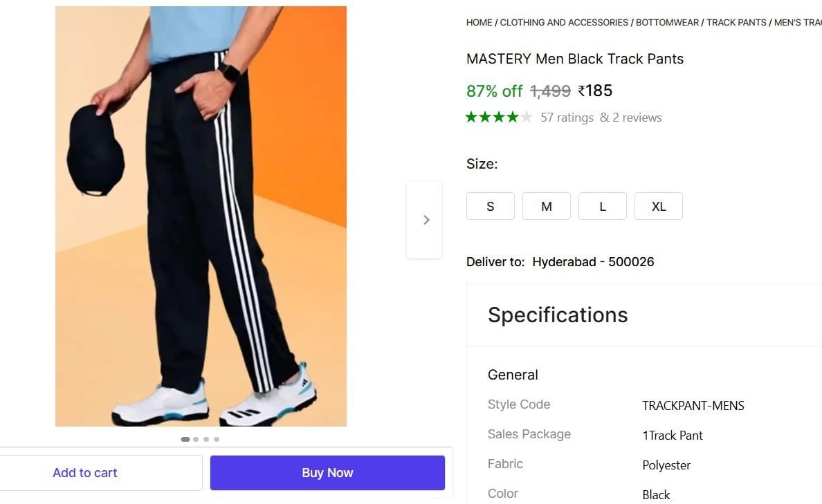
Task: Select size S
Action: coord(490,206)
